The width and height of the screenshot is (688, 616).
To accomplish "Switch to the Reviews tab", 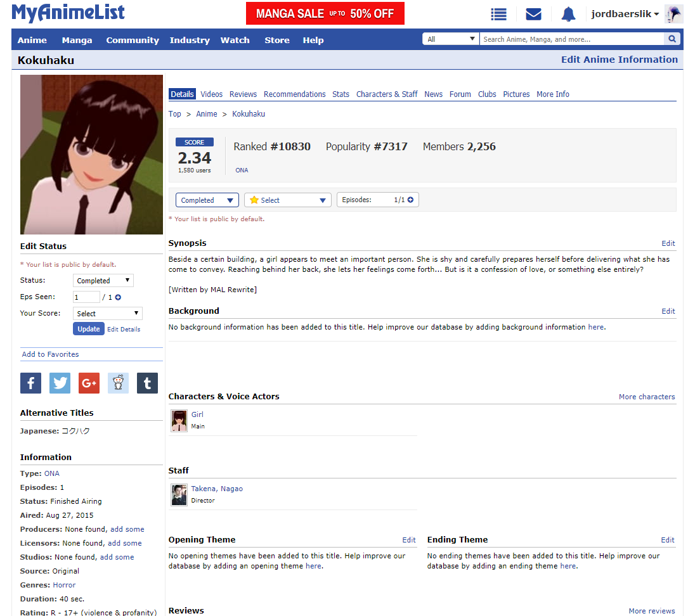I will pos(243,94).
